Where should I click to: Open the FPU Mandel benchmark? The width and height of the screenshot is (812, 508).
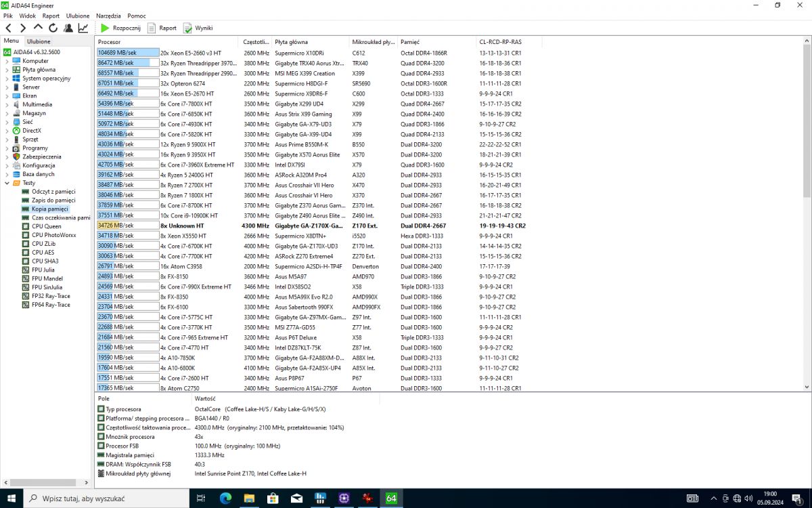pos(42,278)
